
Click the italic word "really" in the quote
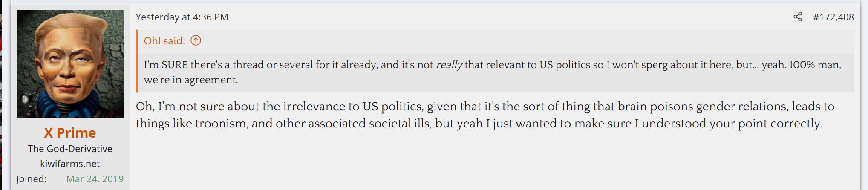click(x=449, y=65)
